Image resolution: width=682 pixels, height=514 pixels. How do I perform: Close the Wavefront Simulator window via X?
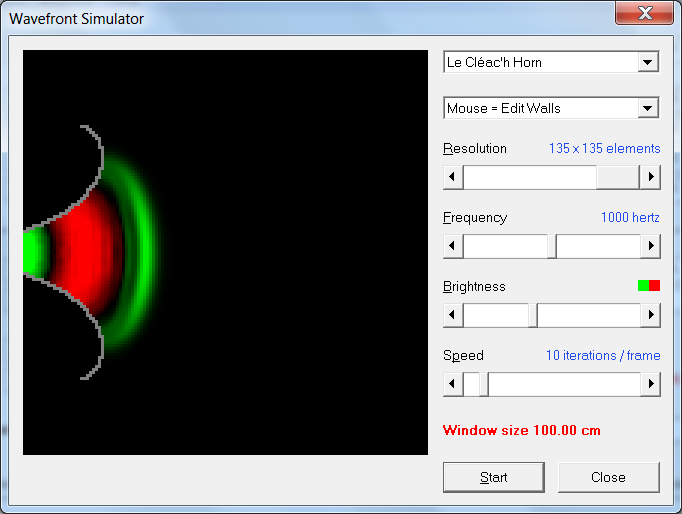[x=645, y=13]
